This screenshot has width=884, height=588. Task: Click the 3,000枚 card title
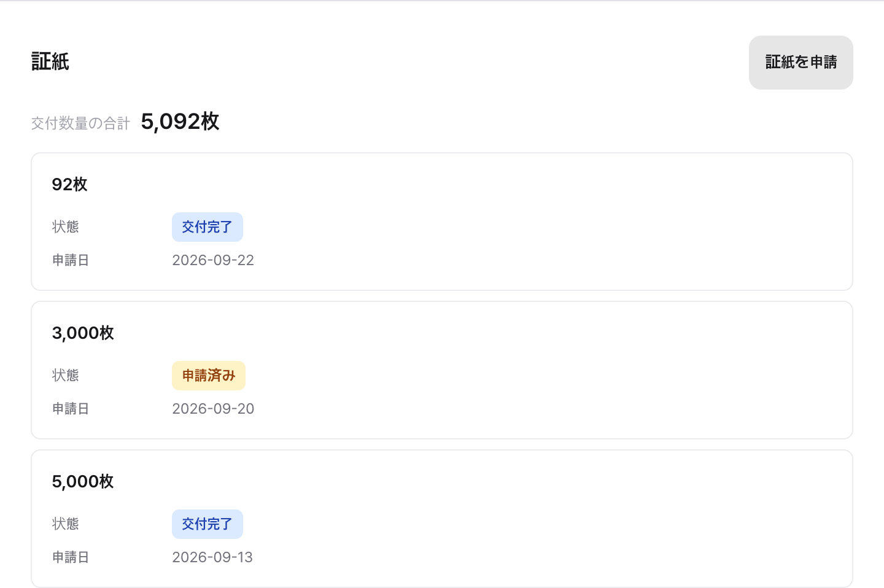[x=83, y=333]
